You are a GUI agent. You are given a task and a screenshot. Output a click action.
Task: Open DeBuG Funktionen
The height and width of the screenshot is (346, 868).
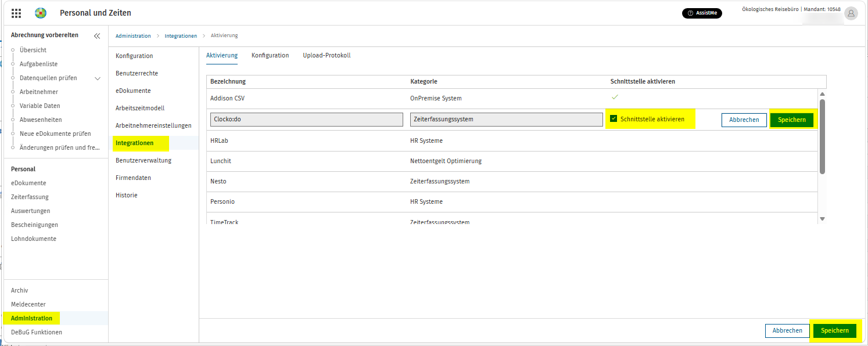tap(37, 332)
